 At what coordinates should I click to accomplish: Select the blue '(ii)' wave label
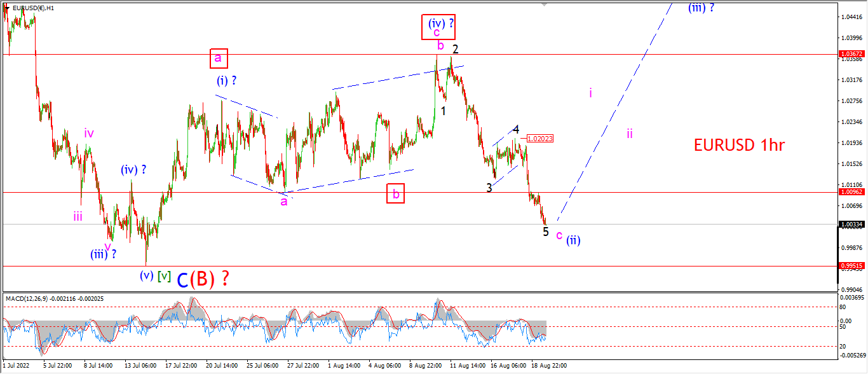point(573,240)
